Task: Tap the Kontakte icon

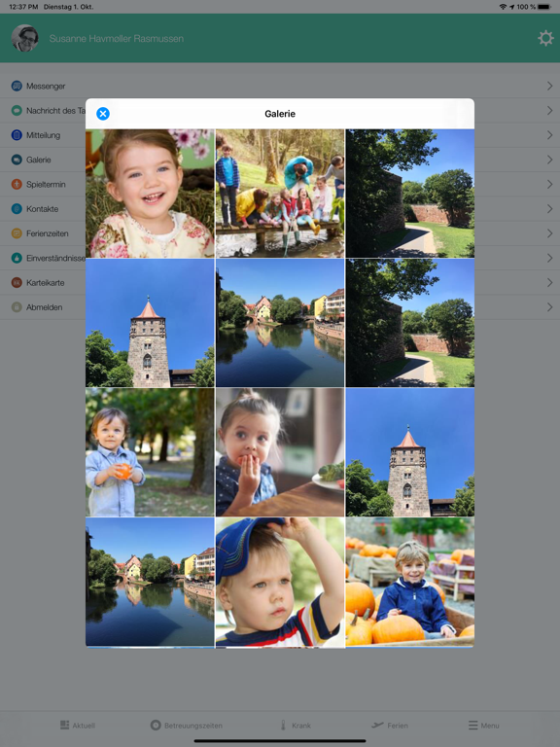Action: (17, 209)
